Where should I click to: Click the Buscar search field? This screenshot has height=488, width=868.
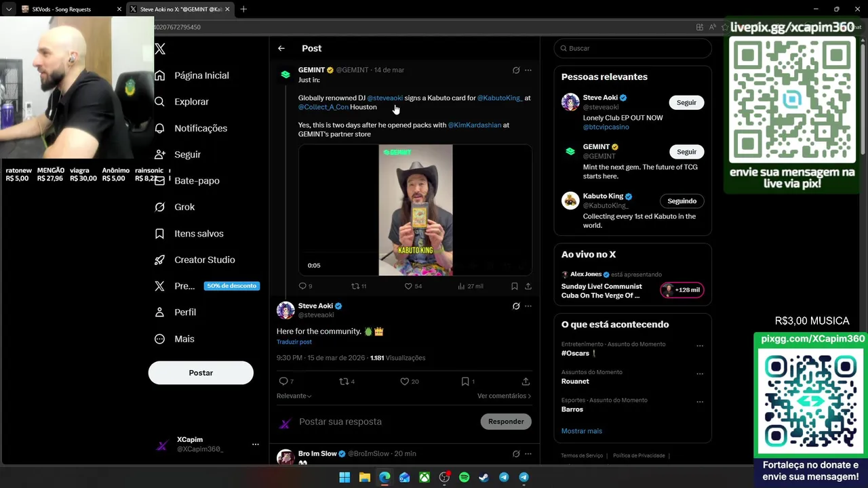(633, 48)
